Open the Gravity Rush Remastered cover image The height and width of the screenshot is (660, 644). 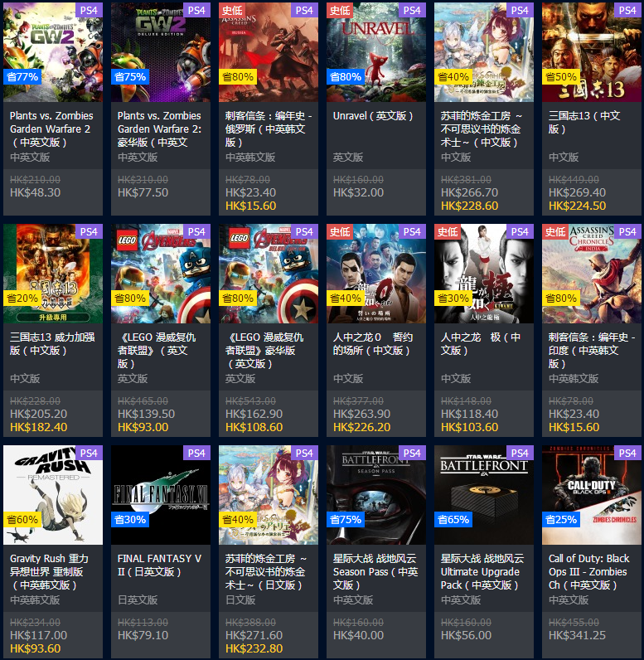[53, 495]
